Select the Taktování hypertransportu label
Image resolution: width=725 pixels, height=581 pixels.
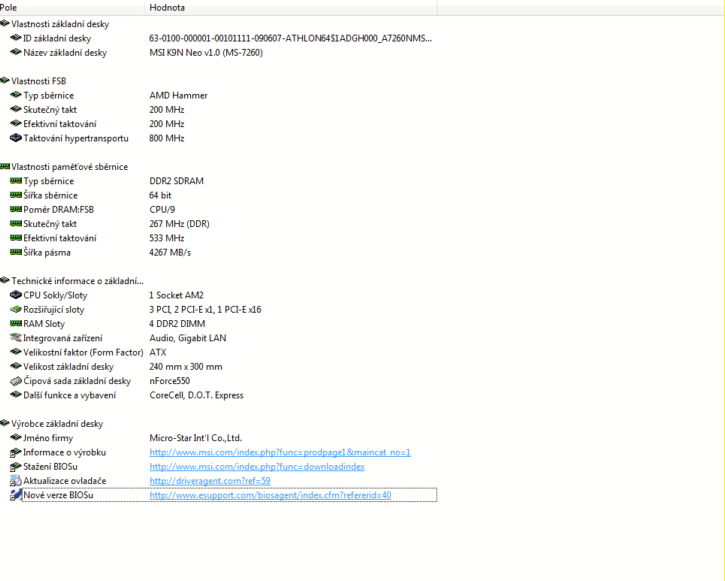pos(76,139)
